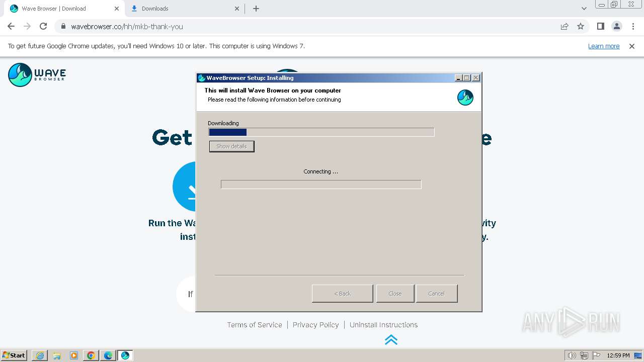Click the Wave Browser logo on the page
The width and height of the screenshot is (644, 362).
(x=37, y=75)
